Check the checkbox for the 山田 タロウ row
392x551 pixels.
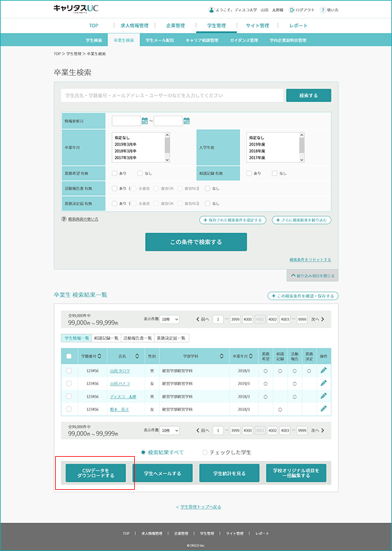69,371
